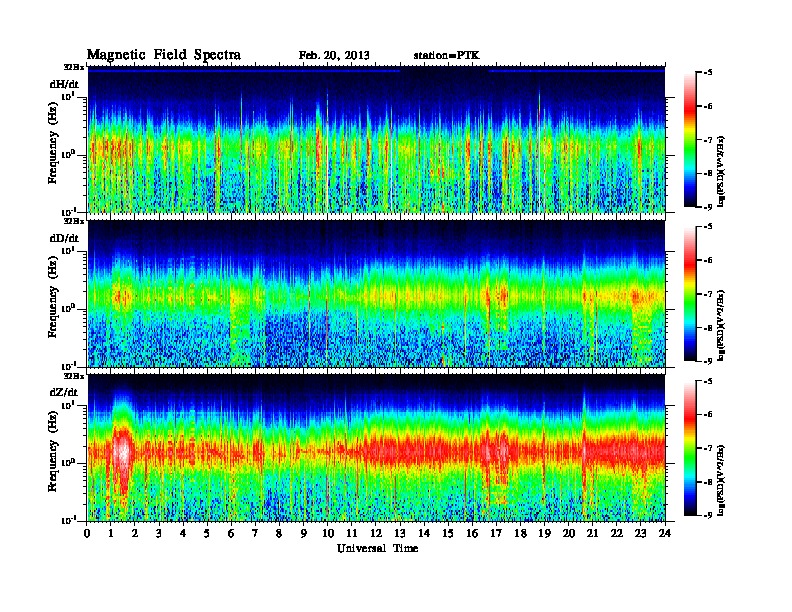792x612 pixels.
Task: Click hour 22 on the time axis
Action: pyautogui.click(x=617, y=534)
